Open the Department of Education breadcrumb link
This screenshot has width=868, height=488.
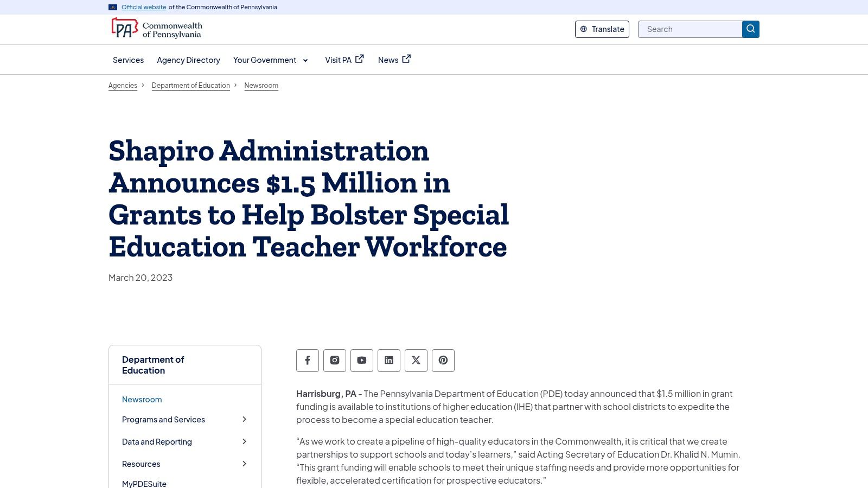(x=190, y=85)
